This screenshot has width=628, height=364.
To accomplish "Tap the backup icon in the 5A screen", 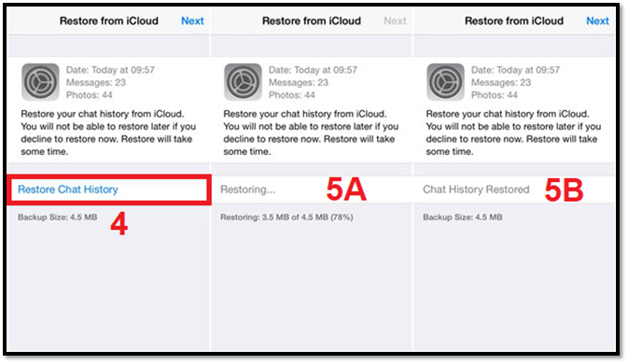I will 243,82.
